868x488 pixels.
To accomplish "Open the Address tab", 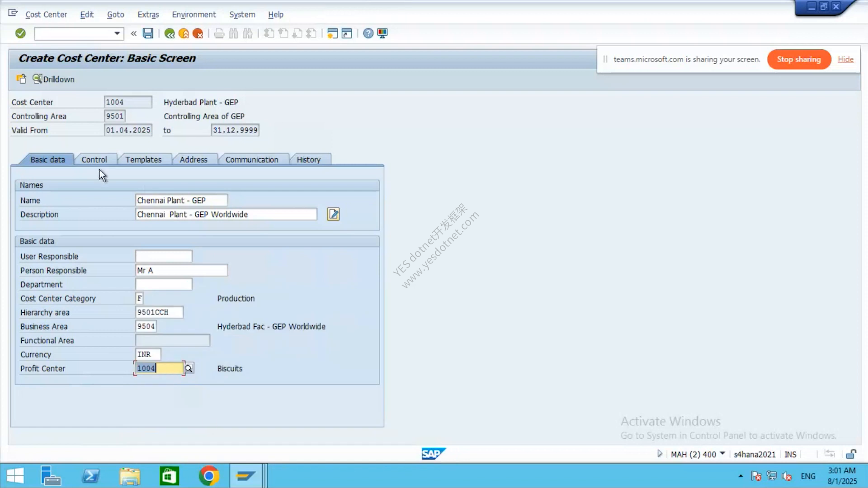I will [193, 160].
